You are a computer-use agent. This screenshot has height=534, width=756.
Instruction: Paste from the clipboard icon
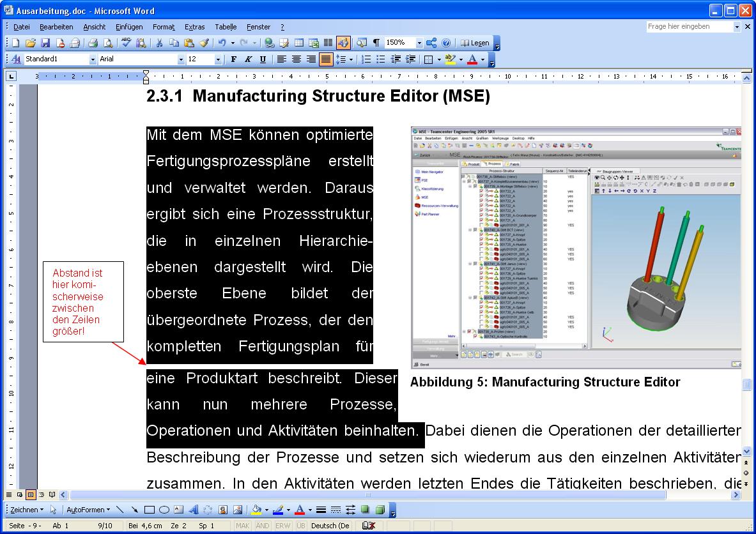tap(189, 43)
